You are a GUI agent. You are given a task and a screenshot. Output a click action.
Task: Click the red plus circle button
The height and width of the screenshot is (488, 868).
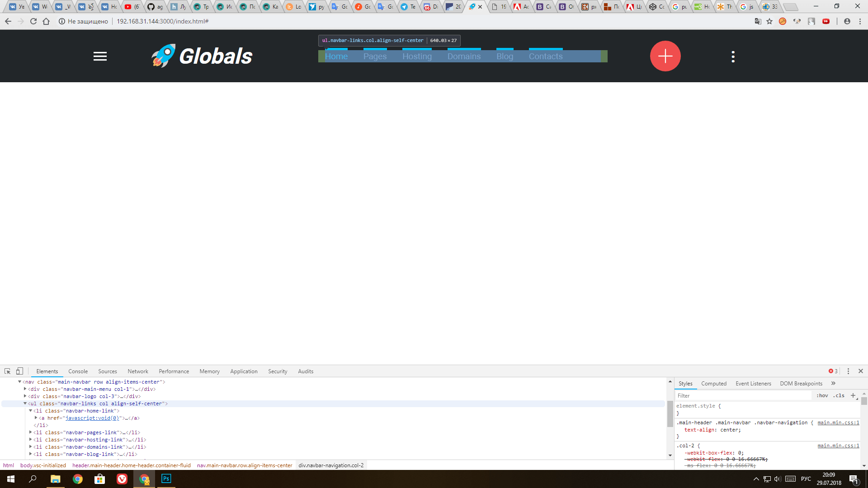pos(665,56)
